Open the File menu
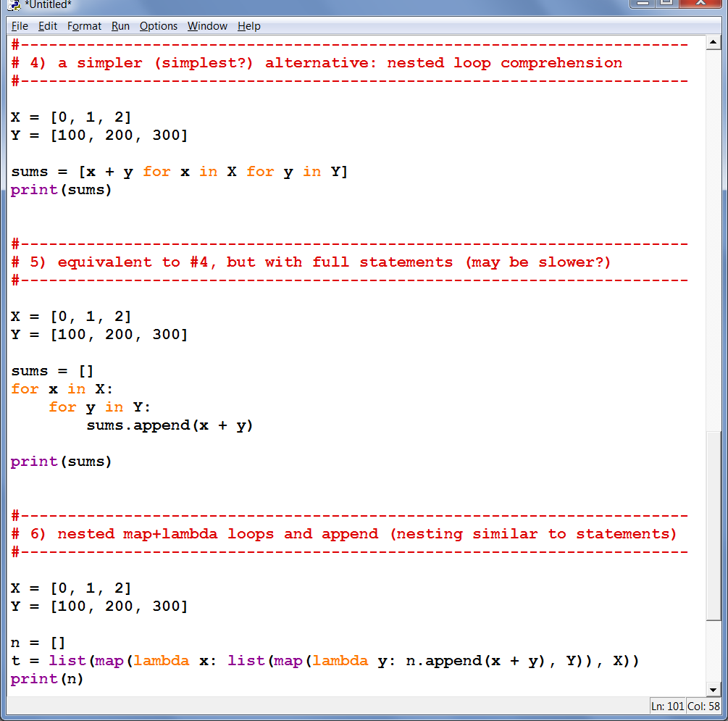The height and width of the screenshot is (721, 728). coord(20,26)
